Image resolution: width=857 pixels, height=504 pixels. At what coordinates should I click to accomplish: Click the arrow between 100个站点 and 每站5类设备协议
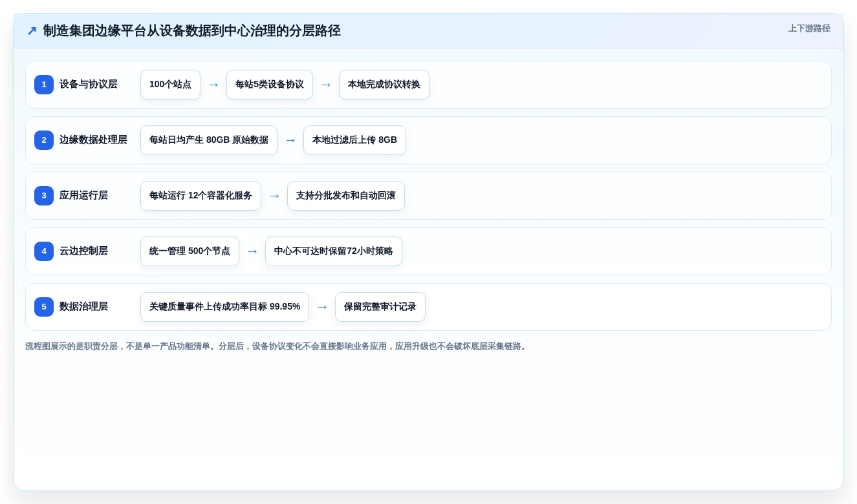pos(213,85)
